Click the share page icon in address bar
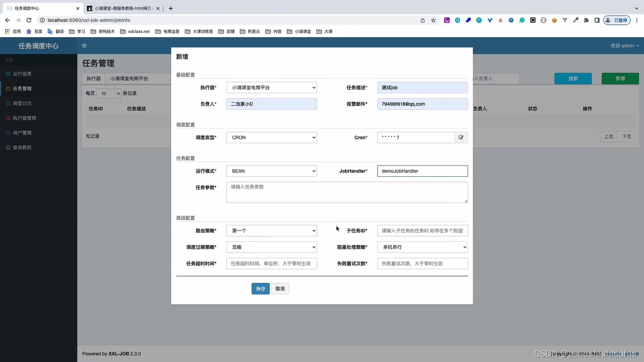Image resolution: width=644 pixels, height=362 pixels. click(422, 20)
